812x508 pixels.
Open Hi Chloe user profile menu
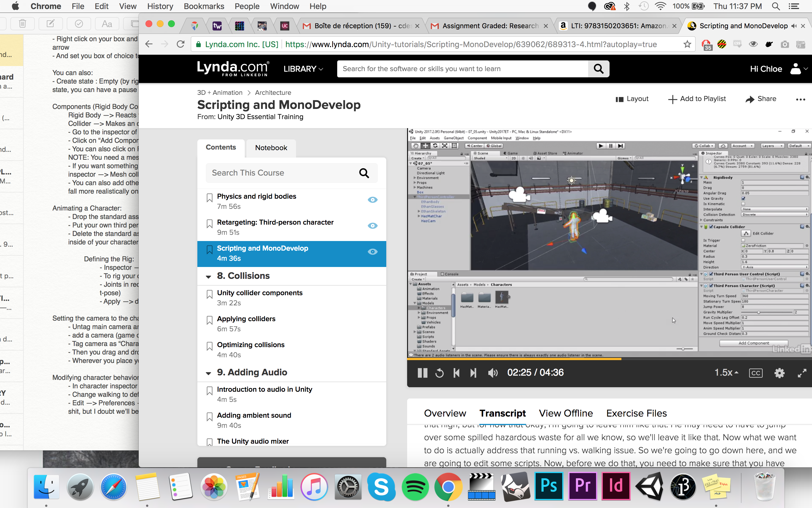click(x=778, y=69)
